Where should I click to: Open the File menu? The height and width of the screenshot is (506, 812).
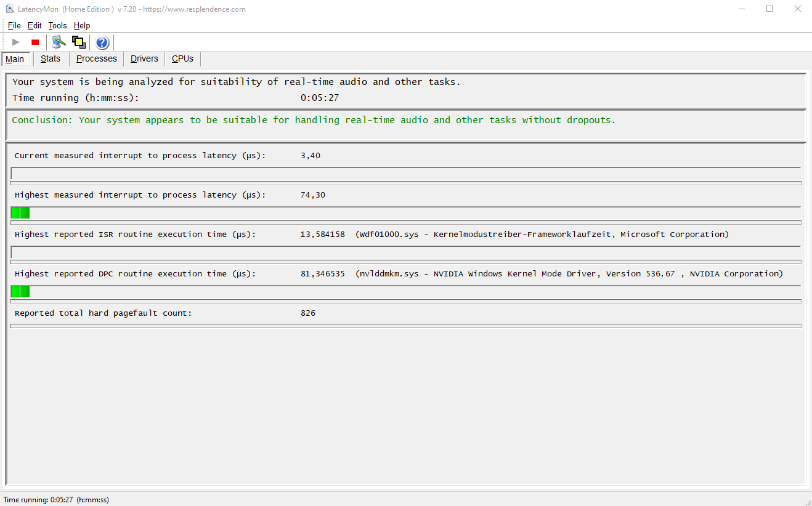[14, 25]
